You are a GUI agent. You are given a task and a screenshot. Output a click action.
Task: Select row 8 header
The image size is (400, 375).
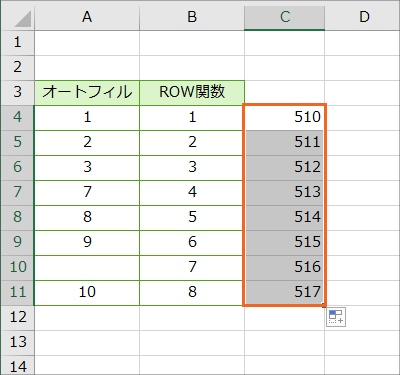click(17, 218)
